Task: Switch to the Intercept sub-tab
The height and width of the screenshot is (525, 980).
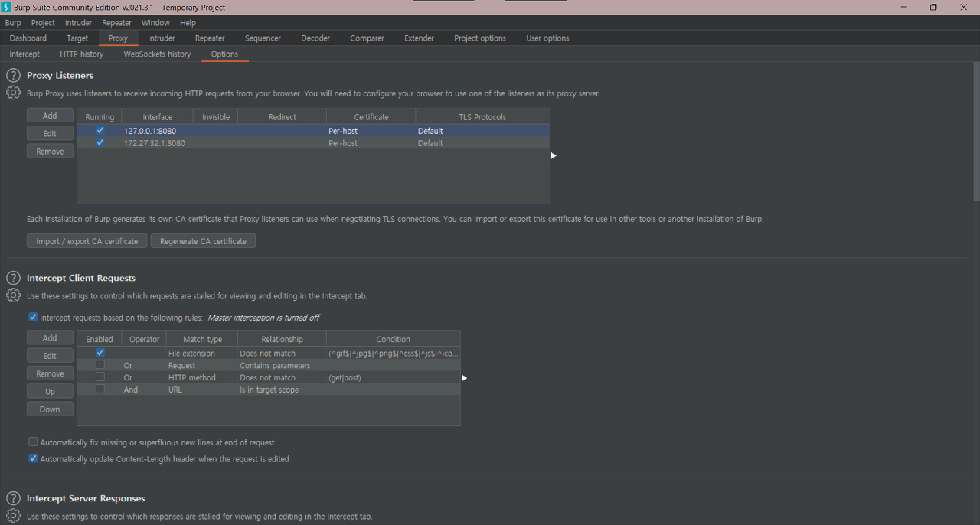Action: click(24, 54)
